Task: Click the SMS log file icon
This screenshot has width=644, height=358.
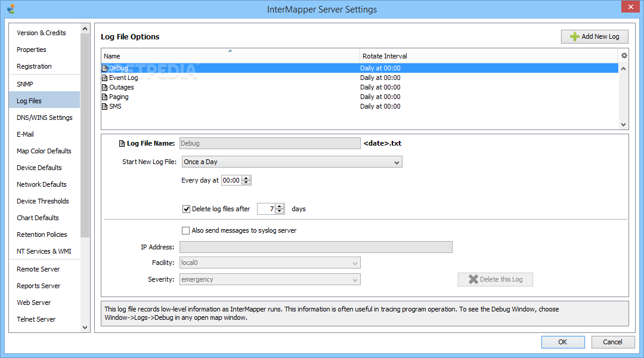Action: (104, 106)
